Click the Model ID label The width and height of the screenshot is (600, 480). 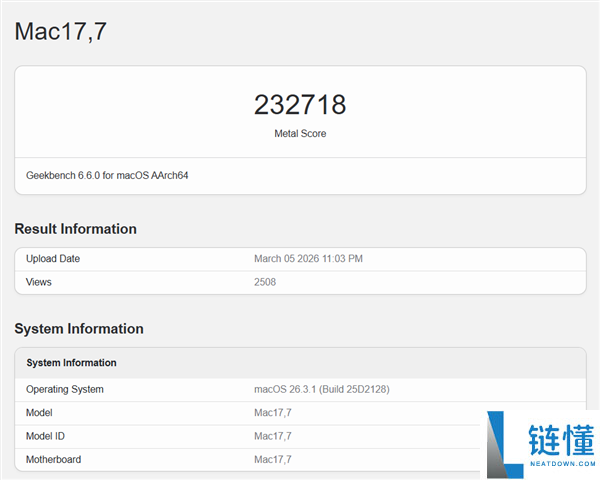[x=45, y=436]
